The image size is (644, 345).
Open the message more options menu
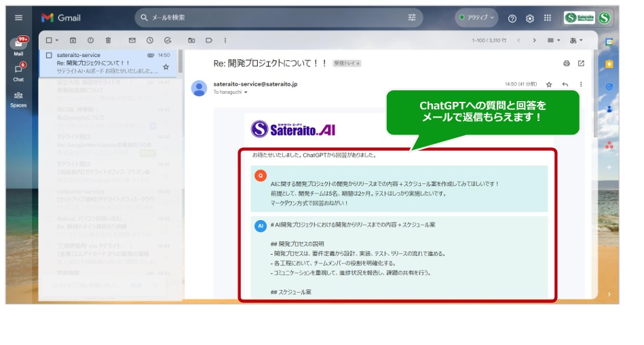(581, 84)
